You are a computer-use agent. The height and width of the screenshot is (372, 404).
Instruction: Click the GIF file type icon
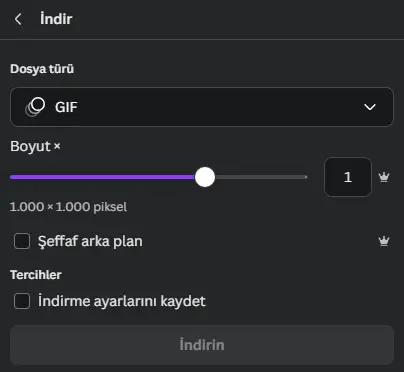click(35, 107)
